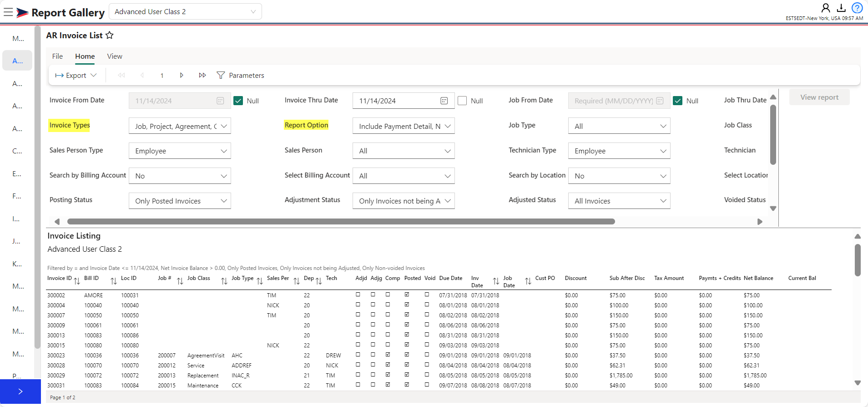Open Adjustment Status dropdown

pyautogui.click(x=404, y=201)
